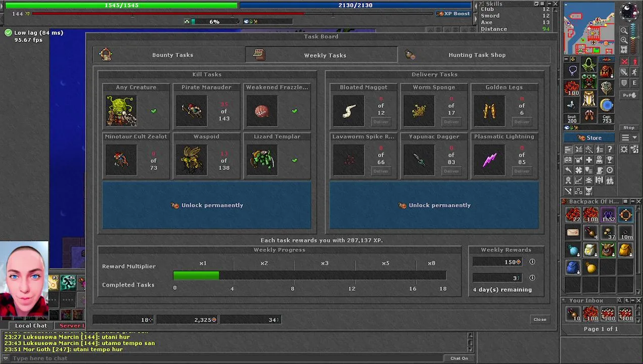Click the question mark help icon
The height and width of the screenshot is (364, 643).
tap(610, 149)
